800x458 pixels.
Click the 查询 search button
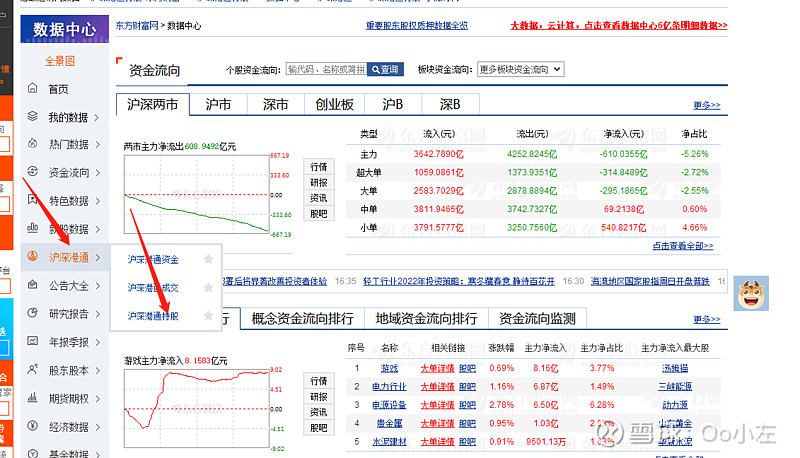[x=385, y=69]
